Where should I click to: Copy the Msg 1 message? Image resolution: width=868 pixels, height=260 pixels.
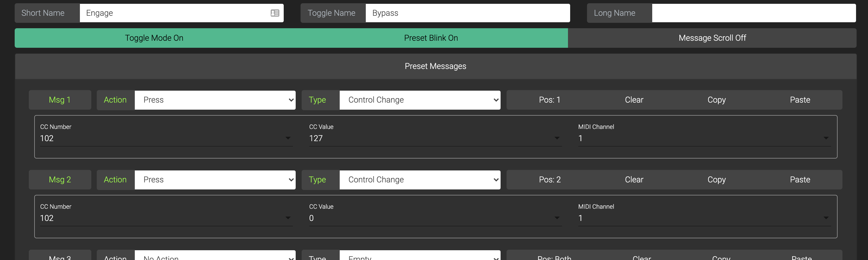click(x=716, y=100)
